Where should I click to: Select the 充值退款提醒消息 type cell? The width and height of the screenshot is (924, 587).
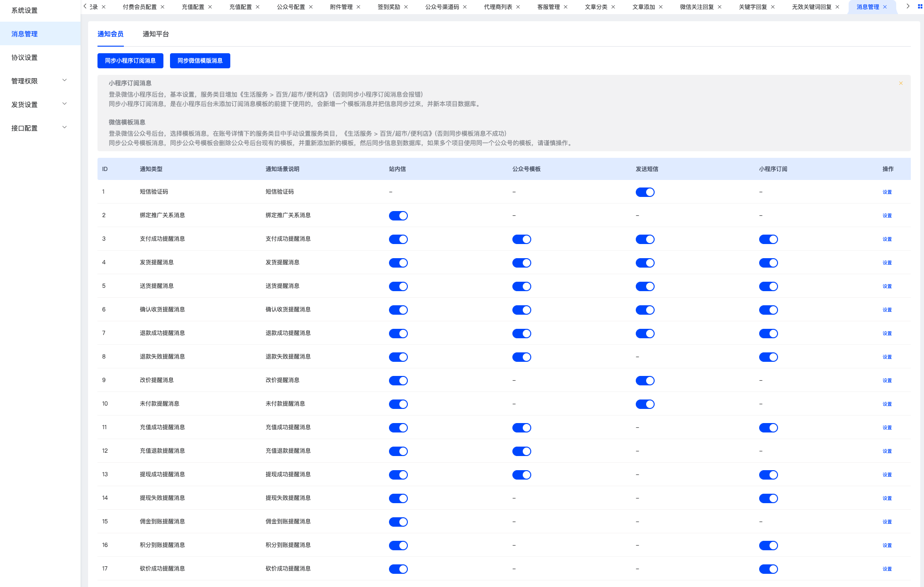(x=162, y=451)
